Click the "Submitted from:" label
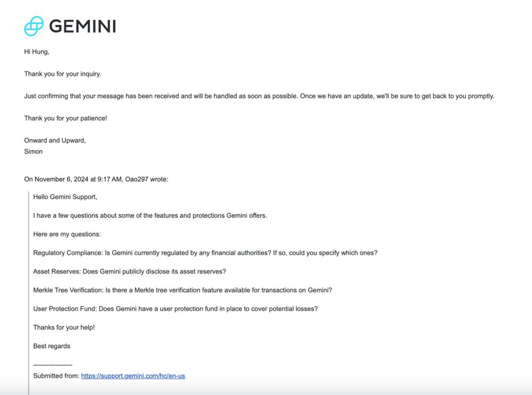This screenshot has width=532, height=395. [x=56, y=376]
